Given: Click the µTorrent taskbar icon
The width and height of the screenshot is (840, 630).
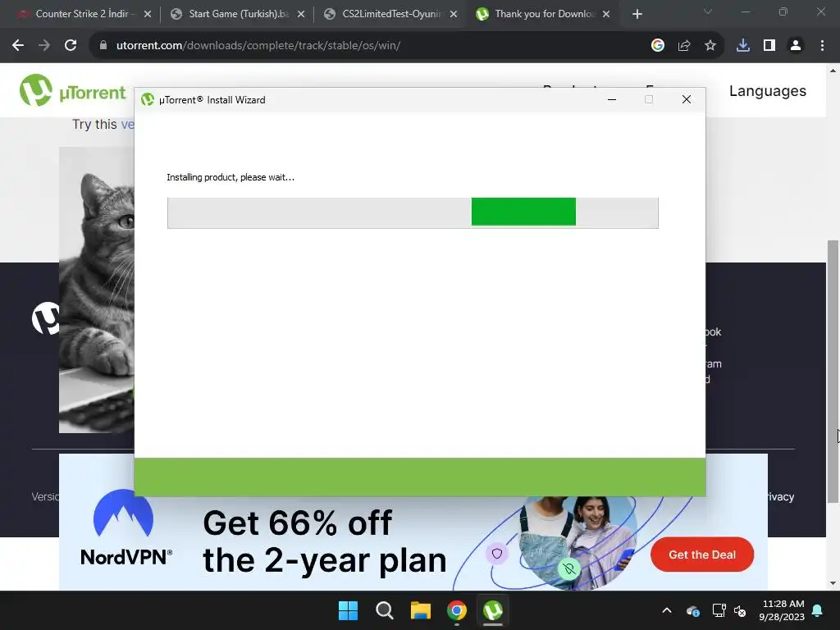Looking at the screenshot, I should tap(493, 610).
